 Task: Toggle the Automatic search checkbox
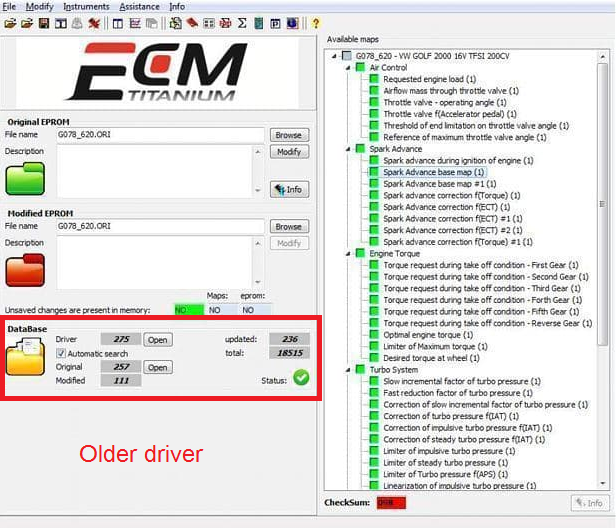click(61, 353)
